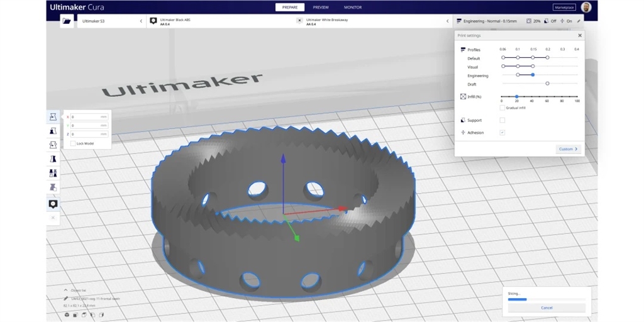Screen dimensions: 644x322
Task: Enable the Support checkbox
Action: coord(502,120)
